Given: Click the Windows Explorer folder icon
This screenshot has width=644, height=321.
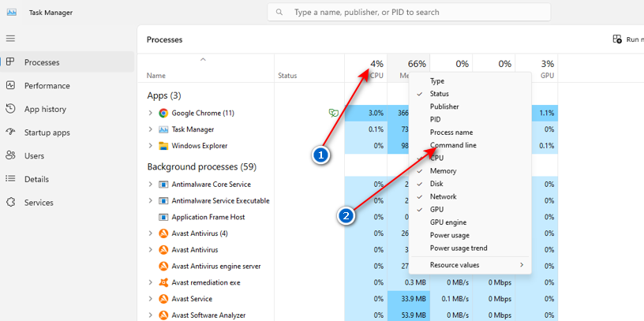Looking at the screenshot, I should [x=163, y=146].
